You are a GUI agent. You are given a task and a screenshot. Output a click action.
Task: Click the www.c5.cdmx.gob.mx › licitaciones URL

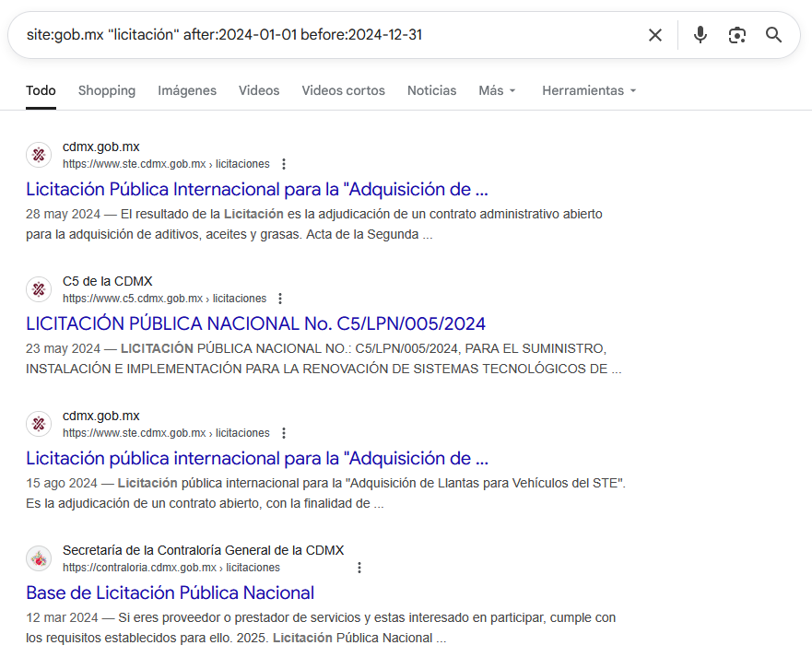[165, 299]
